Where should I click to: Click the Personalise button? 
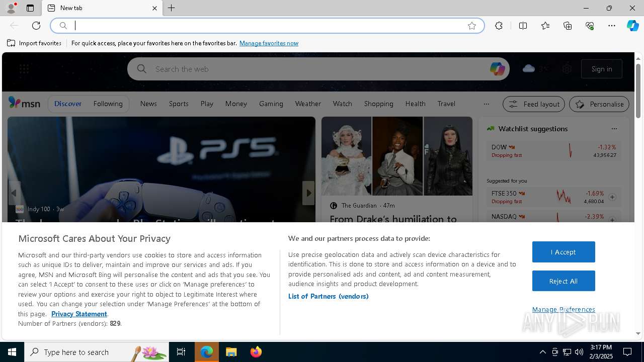[x=599, y=104]
